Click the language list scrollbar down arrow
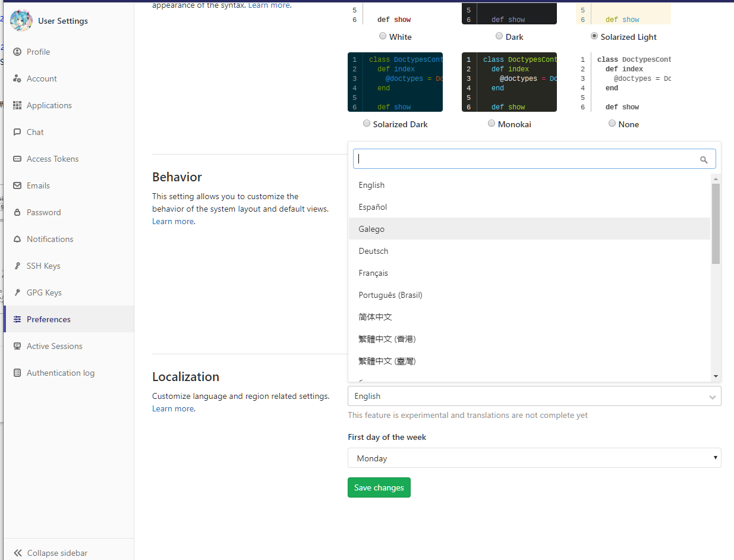This screenshot has width=734, height=560. pyautogui.click(x=716, y=376)
